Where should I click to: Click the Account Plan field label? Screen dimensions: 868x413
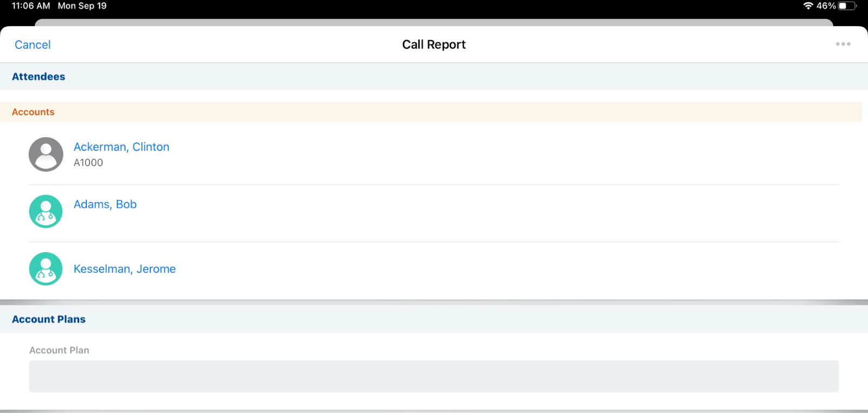click(59, 350)
